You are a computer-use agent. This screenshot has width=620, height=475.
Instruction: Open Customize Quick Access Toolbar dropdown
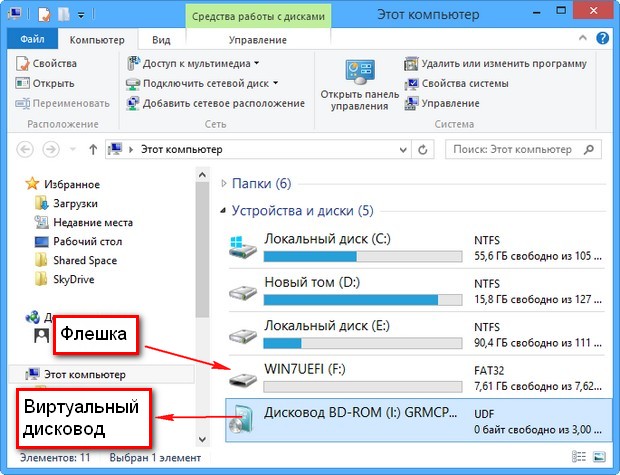click(81, 15)
